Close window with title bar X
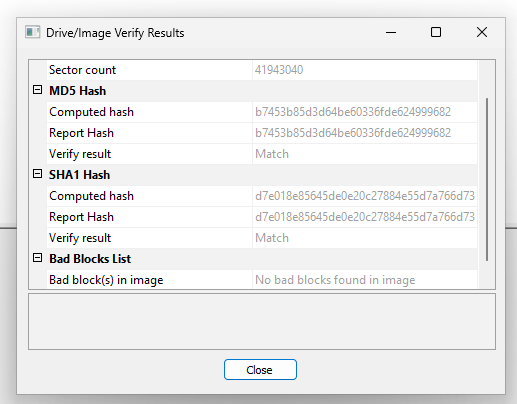517x404 pixels. (x=482, y=32)
